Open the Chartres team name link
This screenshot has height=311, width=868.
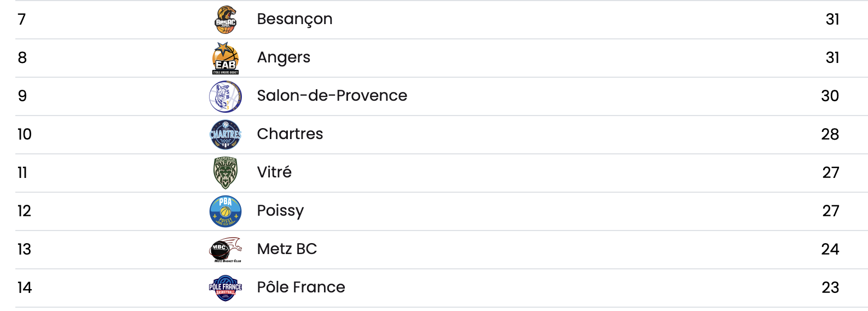290,134
